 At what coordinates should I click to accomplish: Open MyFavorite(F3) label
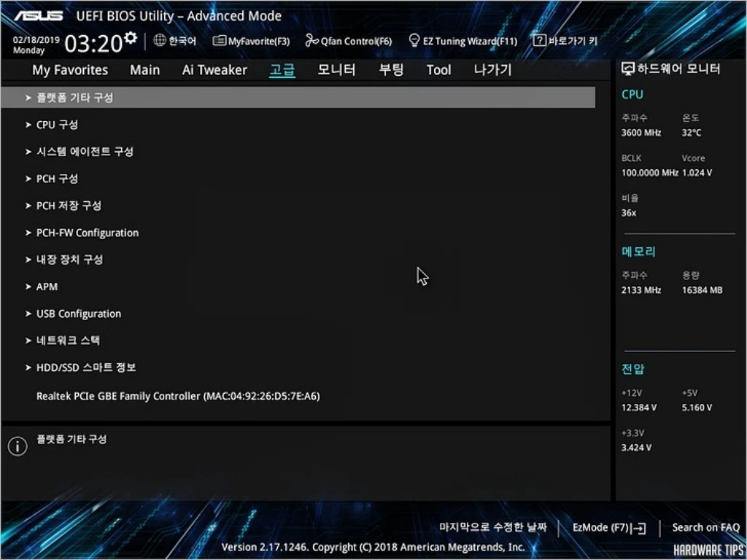point(259,42)
